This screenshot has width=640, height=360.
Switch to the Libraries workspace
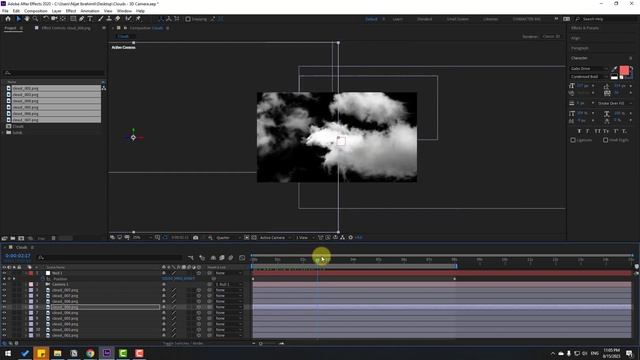[490, 19]
